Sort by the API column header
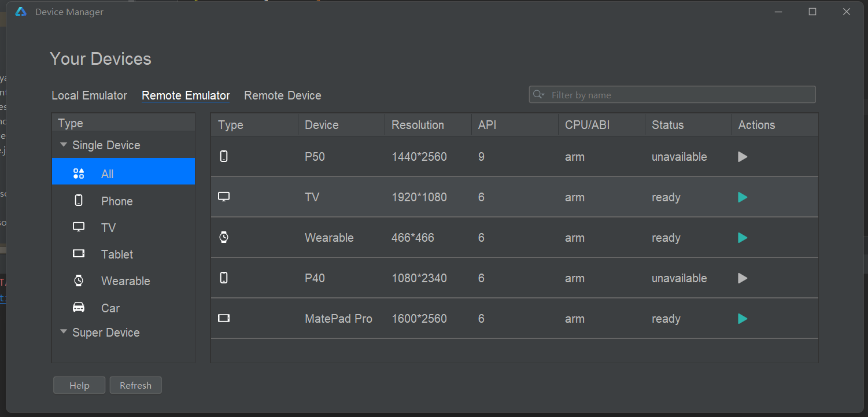Screen dimensions: 868x417 (x=515, y=125)
